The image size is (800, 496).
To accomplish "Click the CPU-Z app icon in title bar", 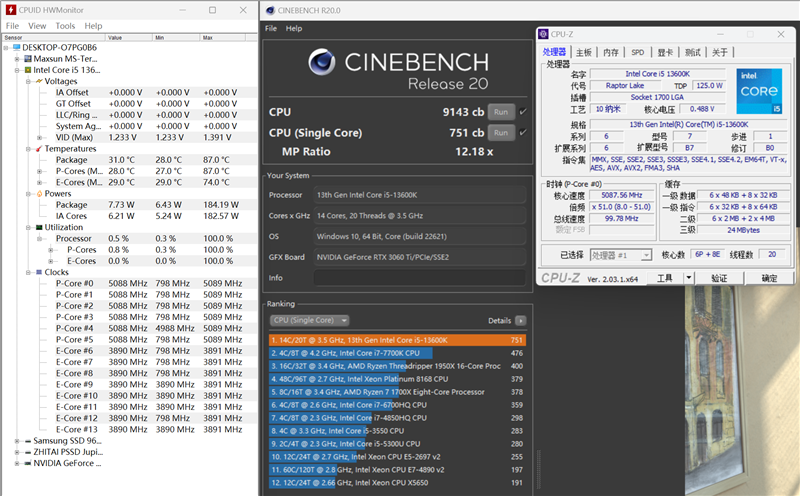I will pos(543,34).
